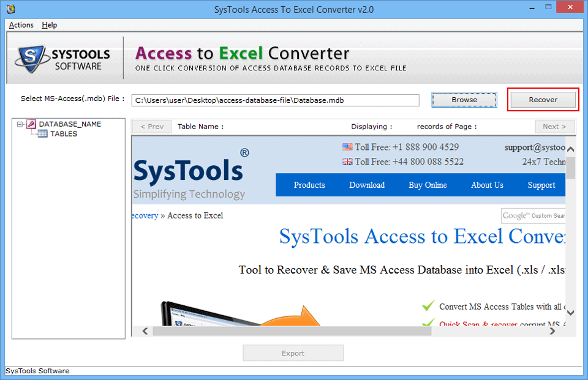Screen dimensions: 588x380
Task: Click the support email address text
Action: coord(535,147)
